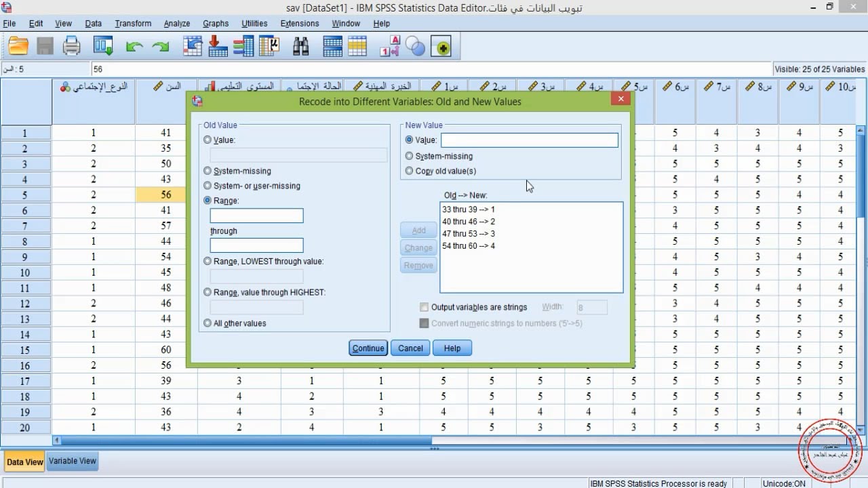The height and width of the screenshot is (488, 868).
Task: Click the Save file floppy icon
Action: pyautogui.click(x=45, y=46)
